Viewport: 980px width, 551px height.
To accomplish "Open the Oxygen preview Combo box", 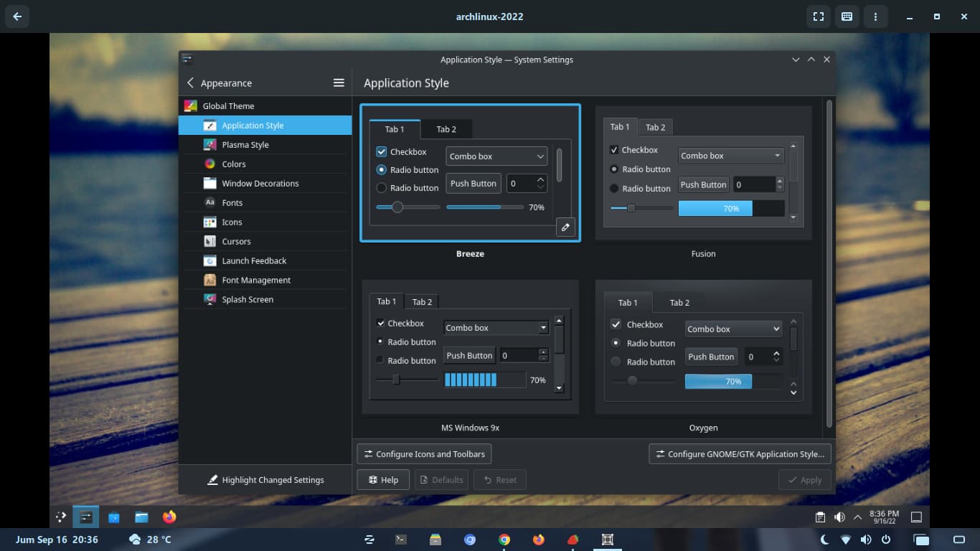I will [x=732, y=329].
